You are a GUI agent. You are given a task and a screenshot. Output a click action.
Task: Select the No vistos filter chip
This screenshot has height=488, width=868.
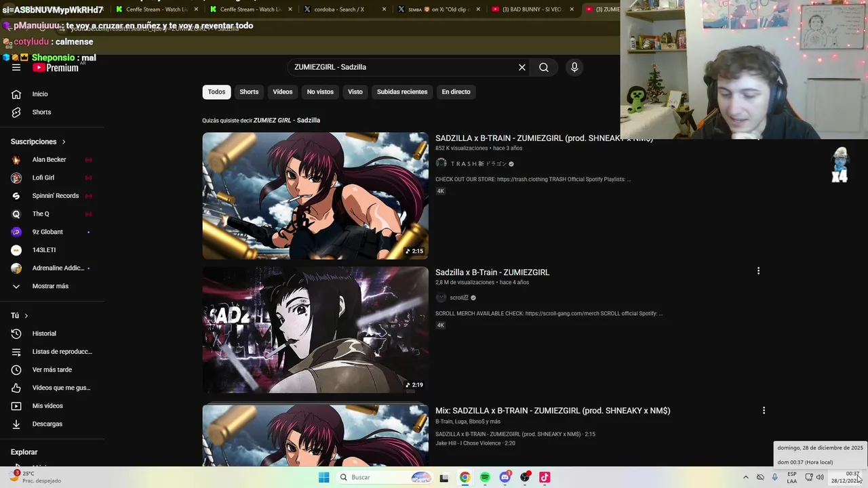[x=320, y=91]
